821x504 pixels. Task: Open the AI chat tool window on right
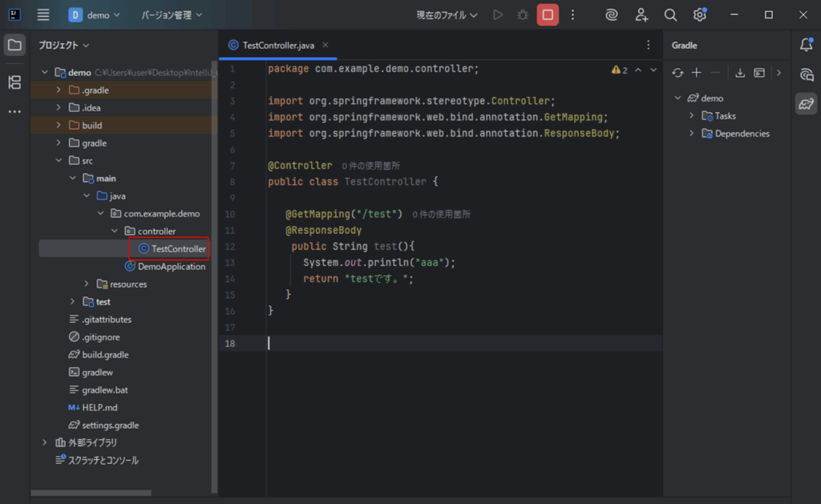click(807, 75)
